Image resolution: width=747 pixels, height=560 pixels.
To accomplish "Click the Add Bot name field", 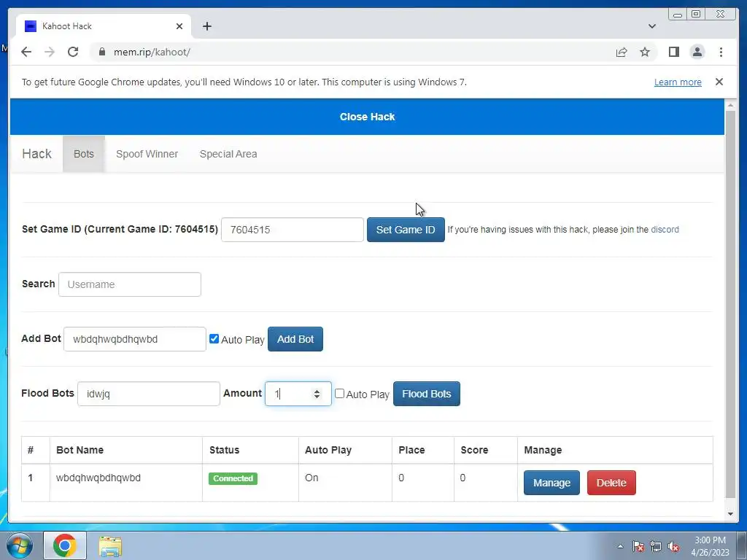I will pyautogui.click(x=135, y=339).
